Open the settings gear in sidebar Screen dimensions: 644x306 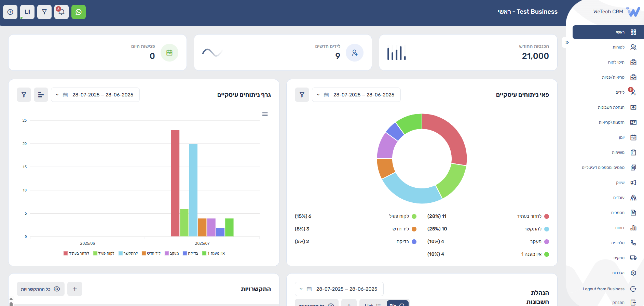click(x=633, y=273)
